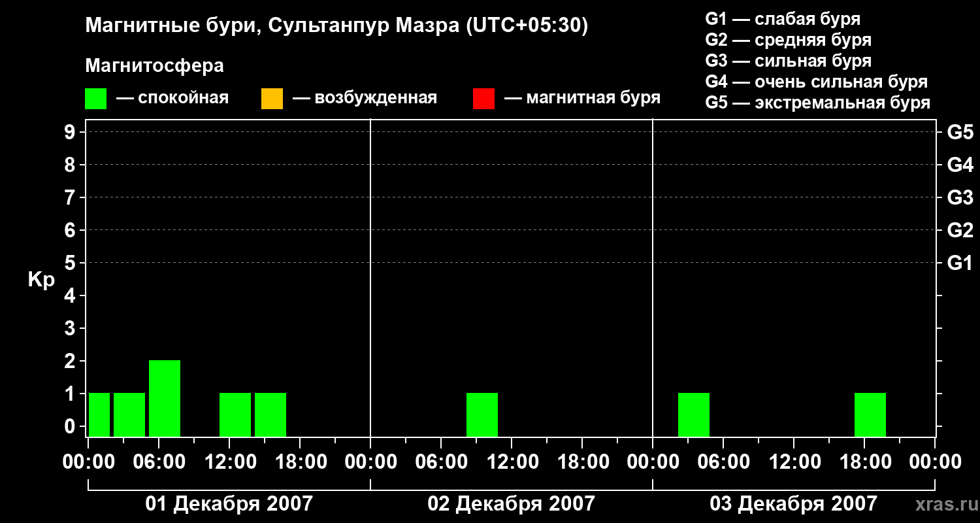Image resolution: width=980 pixels, height=523 pixels.
Task: Click the Kp 2 bar at 06:00 on 01 December
Action: click(165, 399)
